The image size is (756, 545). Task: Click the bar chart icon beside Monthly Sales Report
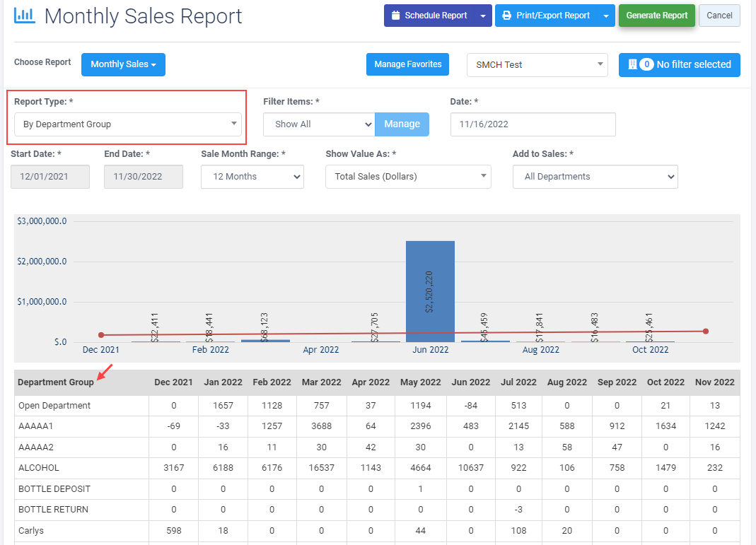tap(24, 16)
